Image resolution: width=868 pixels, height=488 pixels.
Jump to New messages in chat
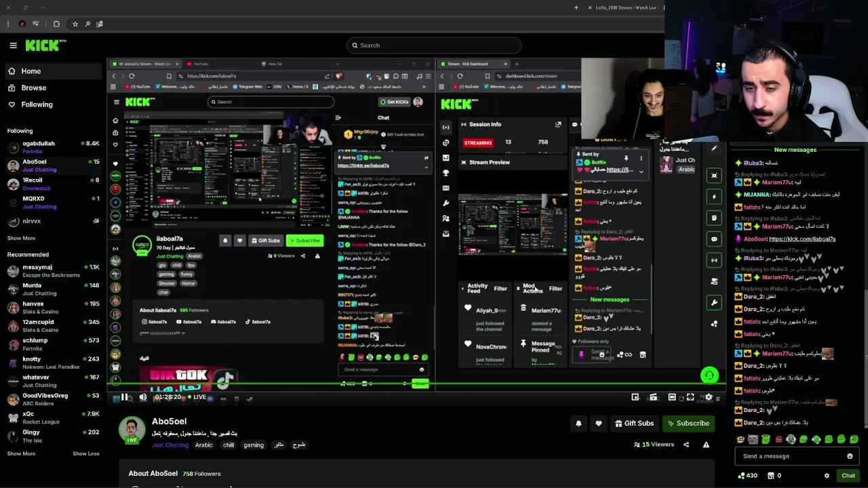click(x=795, y=150)
